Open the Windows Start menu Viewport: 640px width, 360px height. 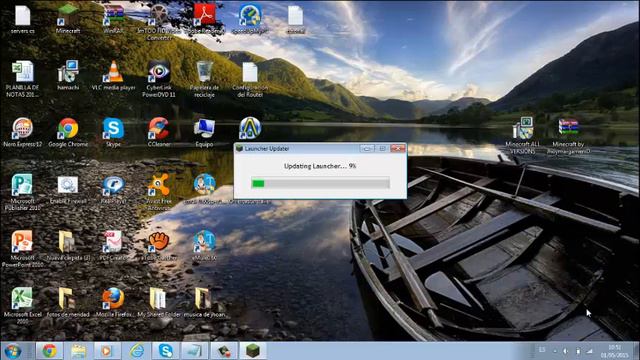tap(13, 351)
